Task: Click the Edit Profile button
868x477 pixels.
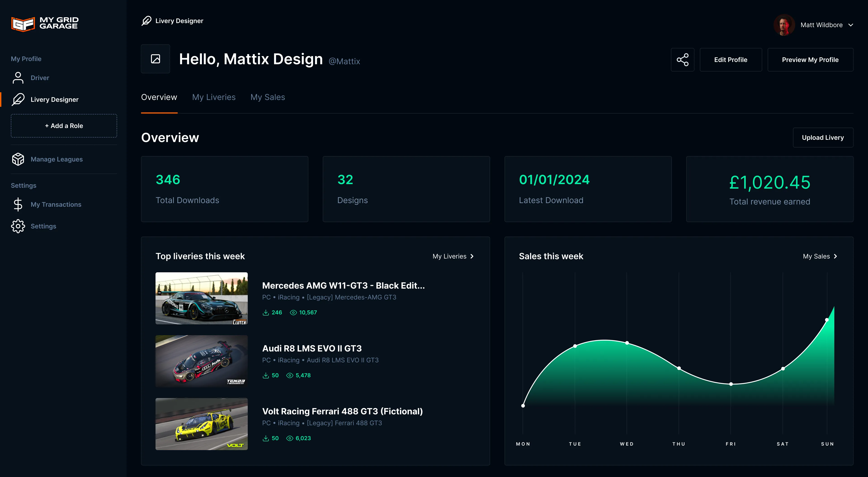Action: 731,60
